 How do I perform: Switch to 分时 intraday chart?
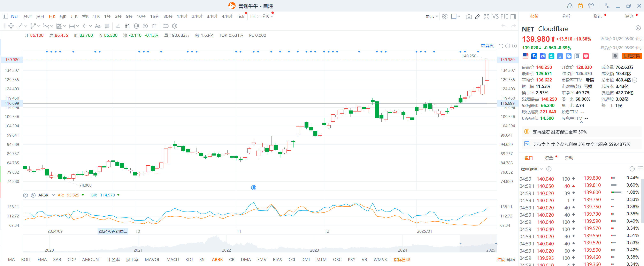28,16
